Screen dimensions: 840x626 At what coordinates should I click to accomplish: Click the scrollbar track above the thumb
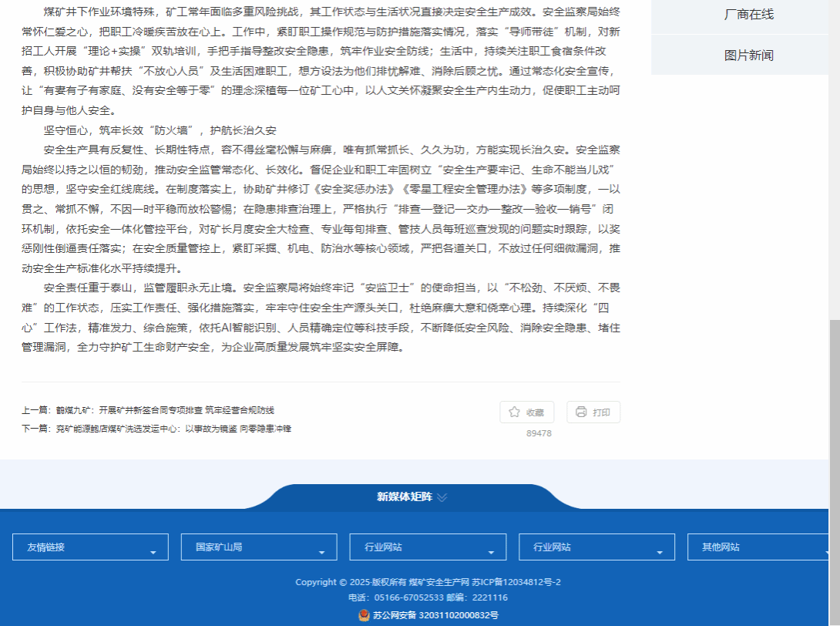[x=834, y=154]
